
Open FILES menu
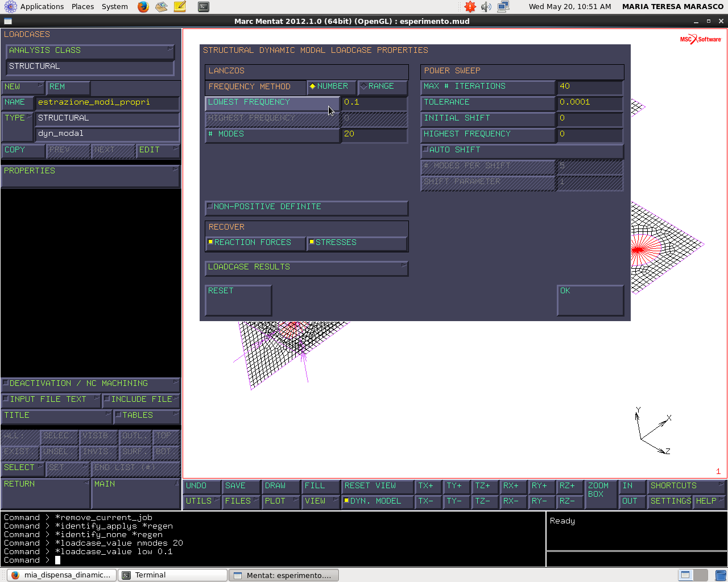tap(242, 502)
